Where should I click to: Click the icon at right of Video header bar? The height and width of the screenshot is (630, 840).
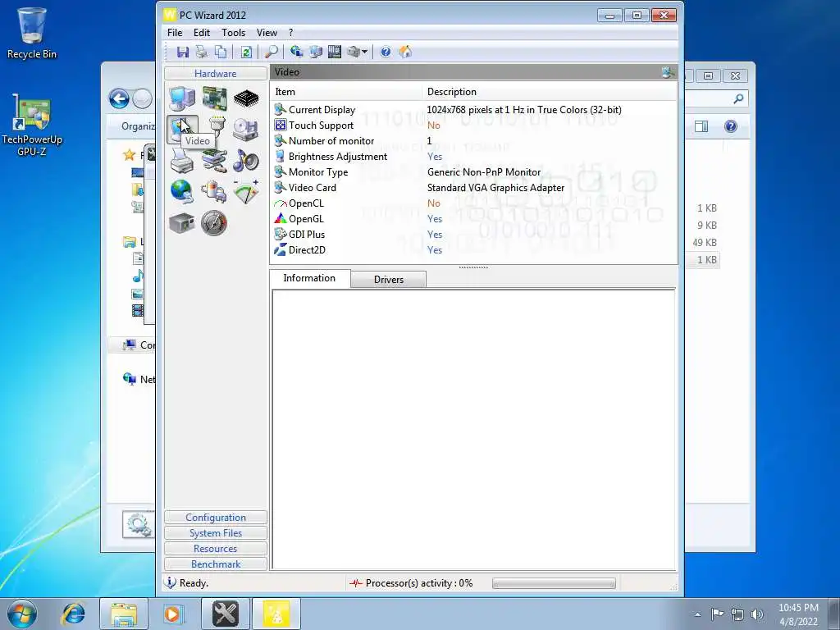(x=668, y=72)
